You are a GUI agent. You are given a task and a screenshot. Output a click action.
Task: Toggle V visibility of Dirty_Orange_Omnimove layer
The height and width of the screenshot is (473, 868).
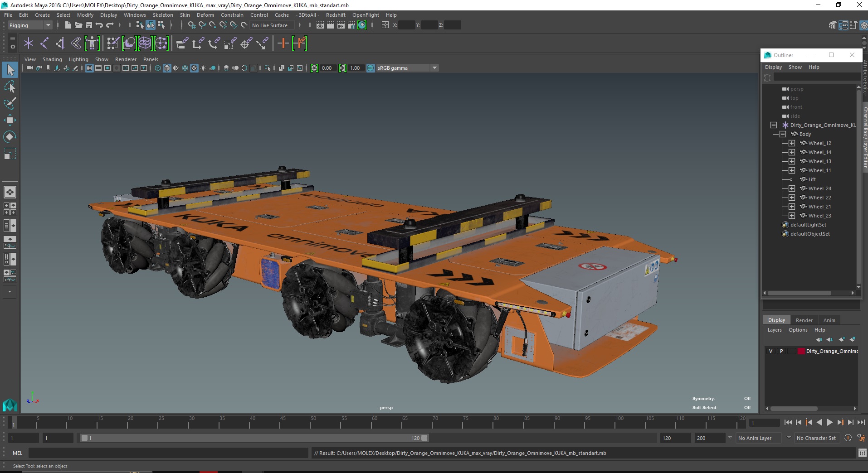770,351
